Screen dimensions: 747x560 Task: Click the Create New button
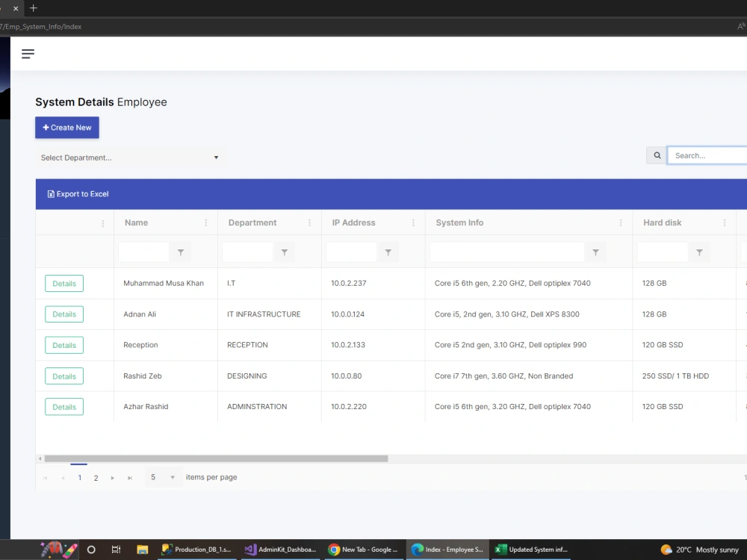[x=66, y=127]
